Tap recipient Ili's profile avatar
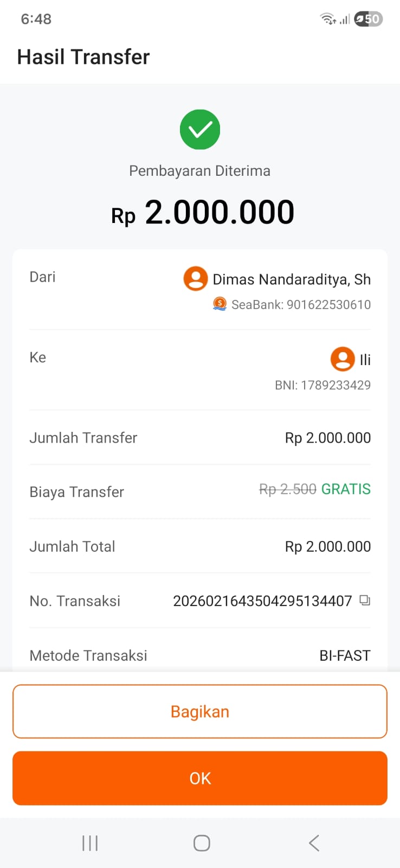The image size is (400, 868). 343,359
